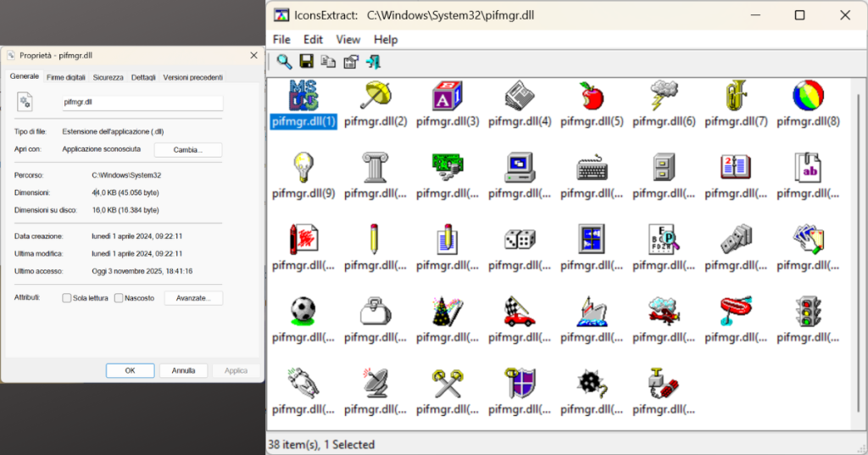Select the light bulb icon pifmgr.dll(9)
This screenshot has height=455, width=868.
click(x=303, y=167)
